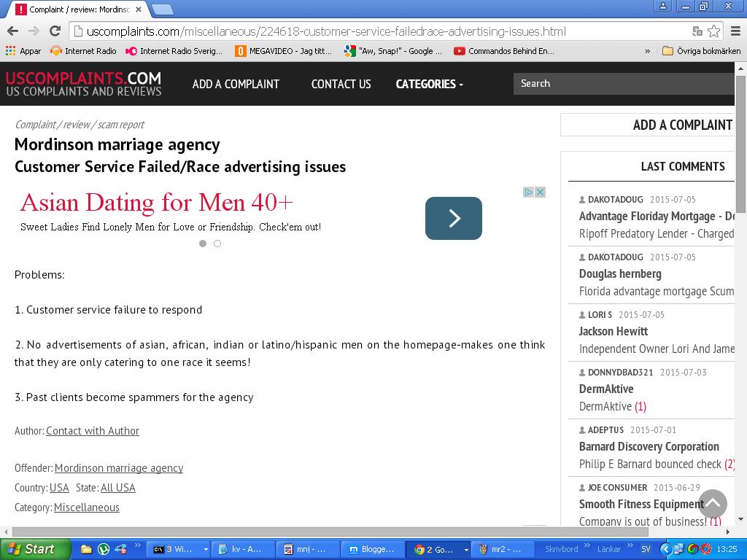Open the folder quick launch icon
747x560 pixels.
point(86,550)
